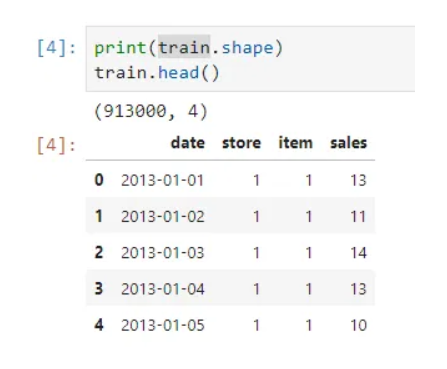Click row index 0 of the dataframe
The image size is (447, 369).
tap(99, 180)
